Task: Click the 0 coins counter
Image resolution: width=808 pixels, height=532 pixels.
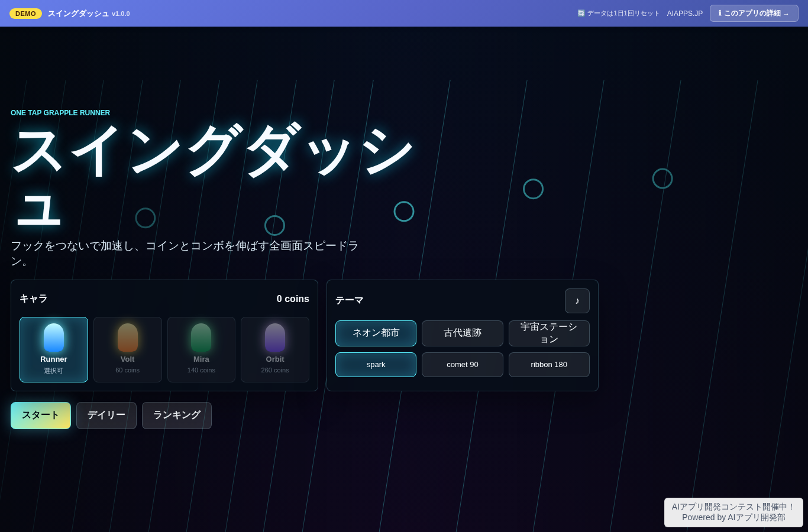Action: 293,299
